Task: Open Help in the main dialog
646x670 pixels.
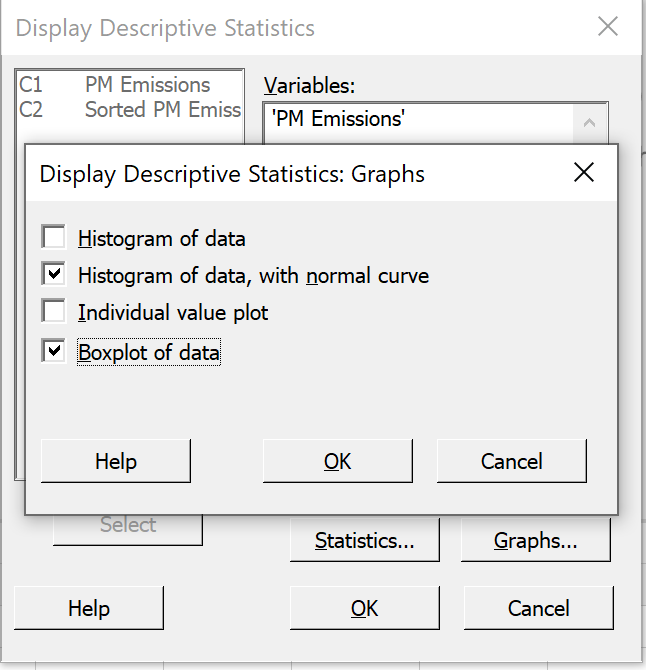Action: click(x=89, y=608)
